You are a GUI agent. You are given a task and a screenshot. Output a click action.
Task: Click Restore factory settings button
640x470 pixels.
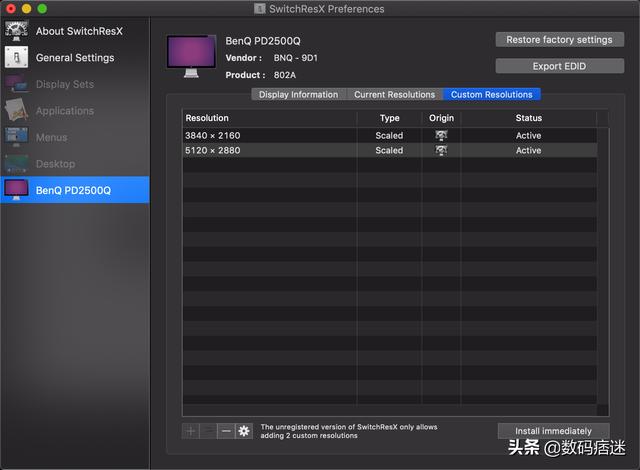pos(559,40)
